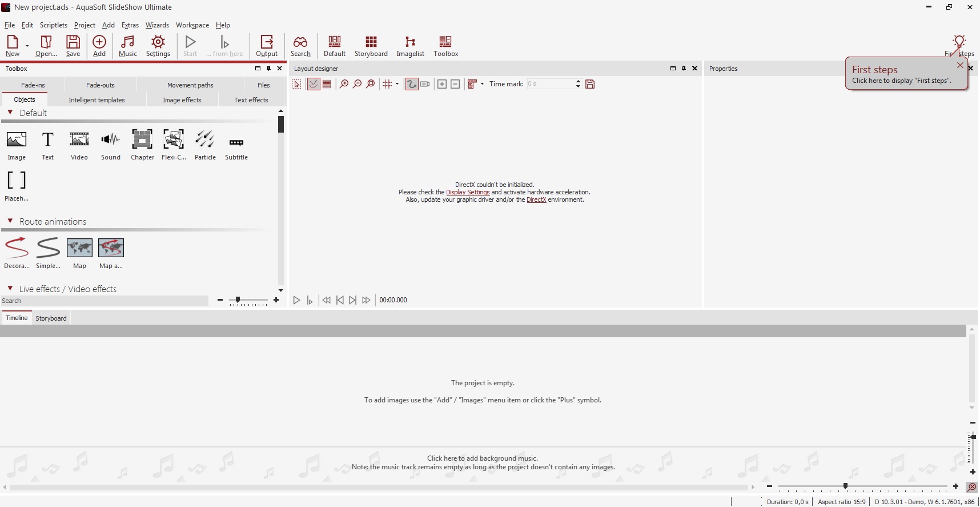
Task: Click the Toolbox Search field
Action: (105, 301)
